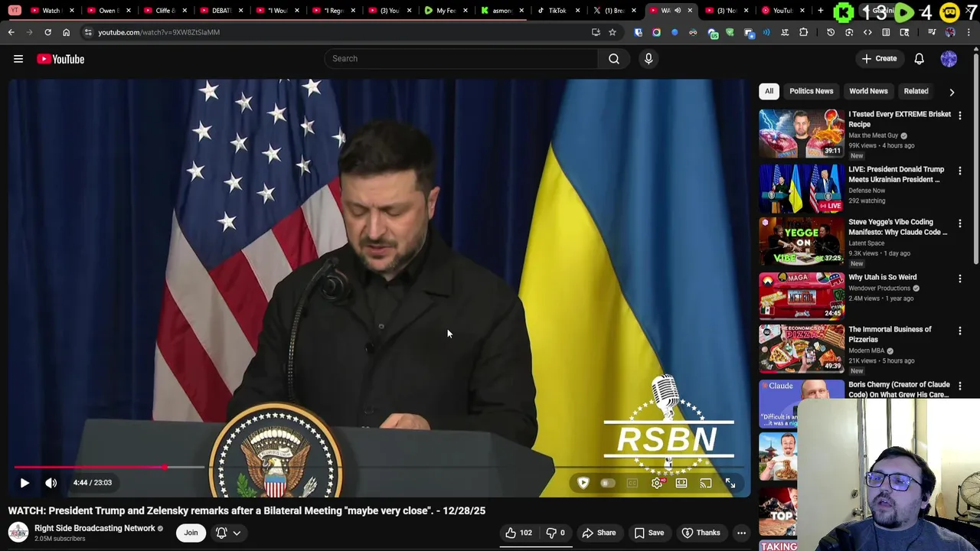Open options for Why Utah is So Weird
This screenshot has width=980, height=551.
(x=959, y=278)
